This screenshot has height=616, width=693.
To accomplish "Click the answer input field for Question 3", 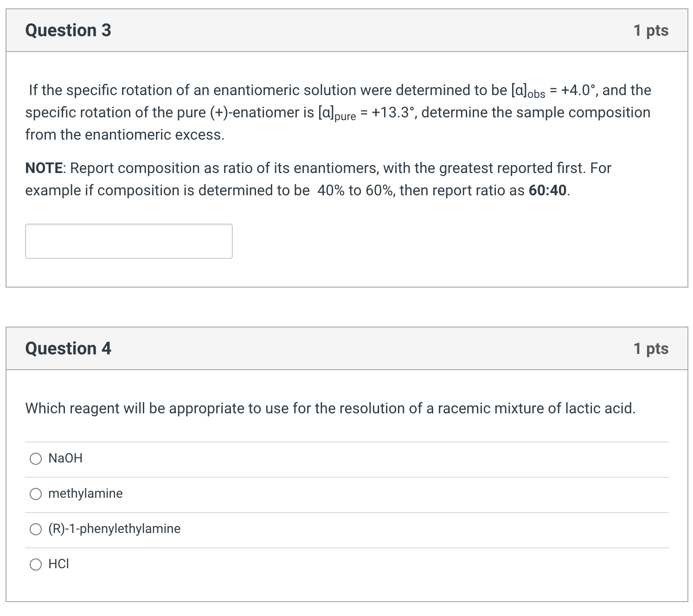I will coord(128,241).
